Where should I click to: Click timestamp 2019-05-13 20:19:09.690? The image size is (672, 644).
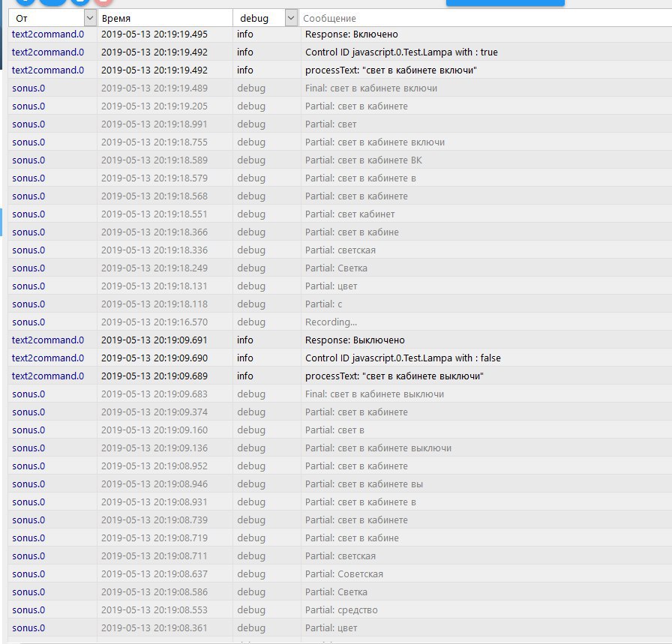[x=154, y=358]
